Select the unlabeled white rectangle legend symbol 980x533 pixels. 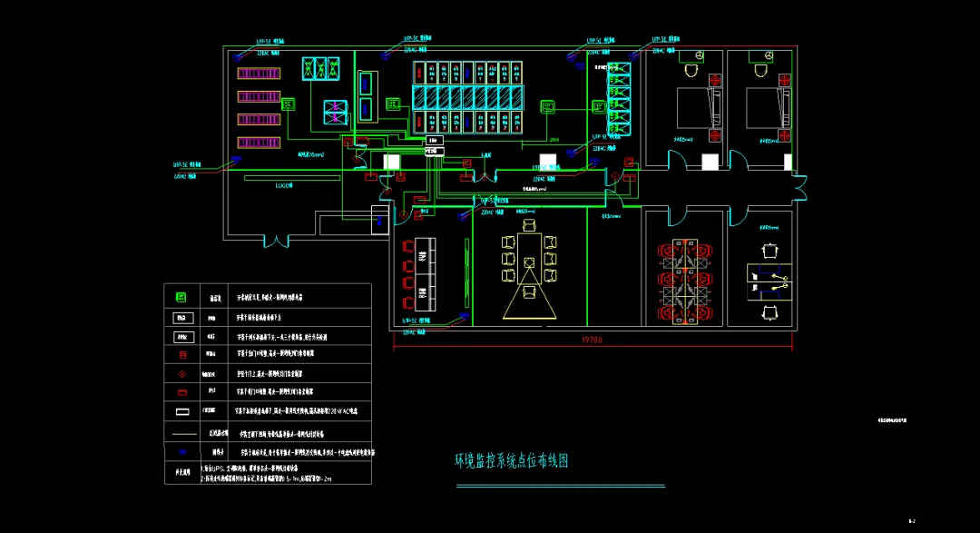tap(182, 411)
